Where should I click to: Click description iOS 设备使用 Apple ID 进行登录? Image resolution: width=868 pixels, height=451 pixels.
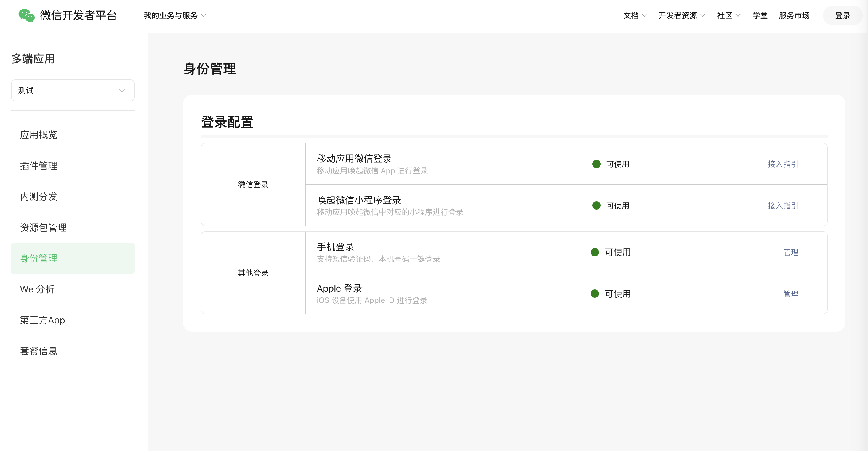click(x=372, y=300)
